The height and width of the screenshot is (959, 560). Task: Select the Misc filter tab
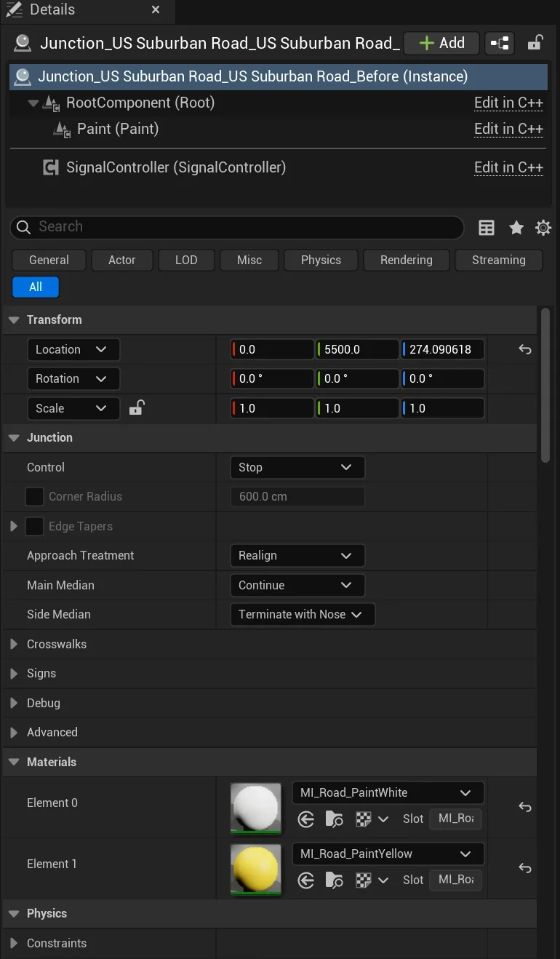tap(249, 260)
